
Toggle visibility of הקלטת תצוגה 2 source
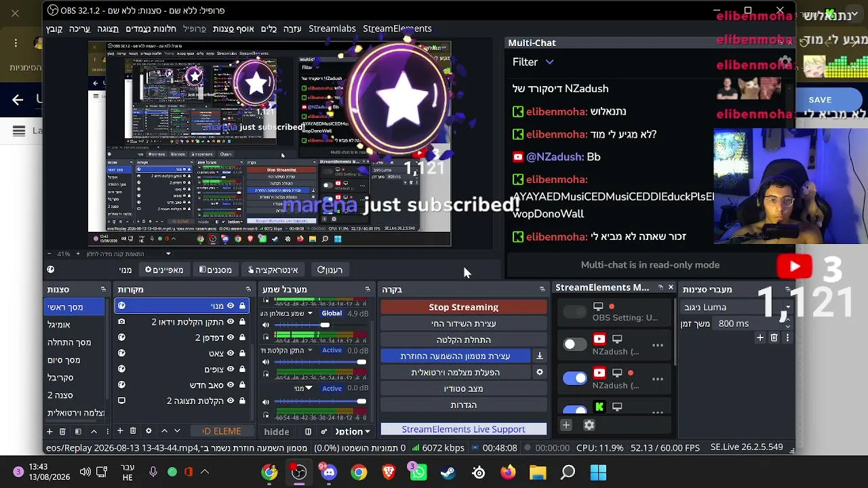pos(231,401)
